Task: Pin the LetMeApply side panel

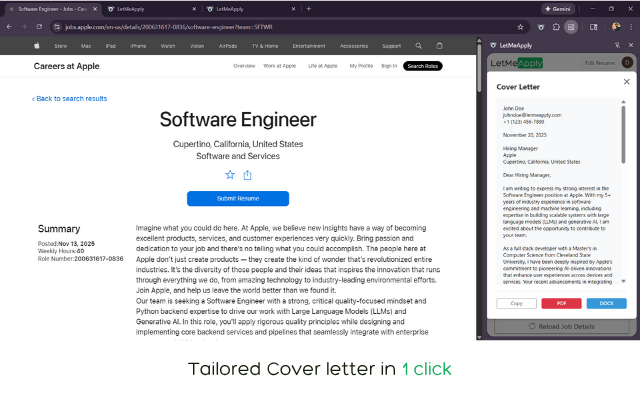Action: [x=617, y=45]
